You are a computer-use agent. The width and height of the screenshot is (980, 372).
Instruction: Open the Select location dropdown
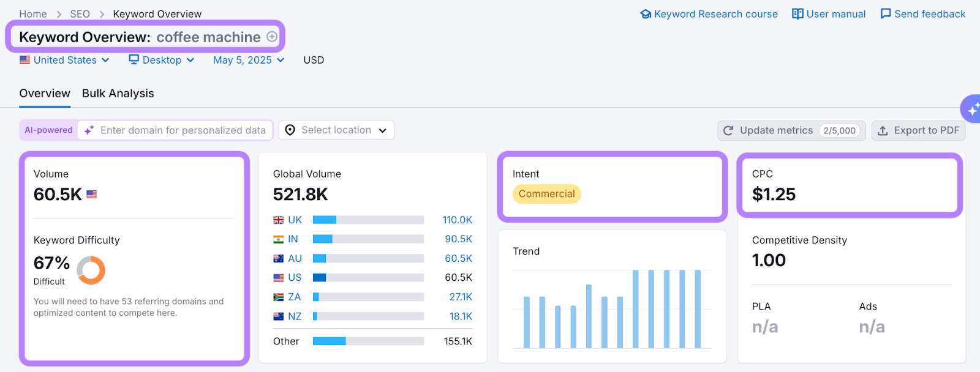coord(336,130)
